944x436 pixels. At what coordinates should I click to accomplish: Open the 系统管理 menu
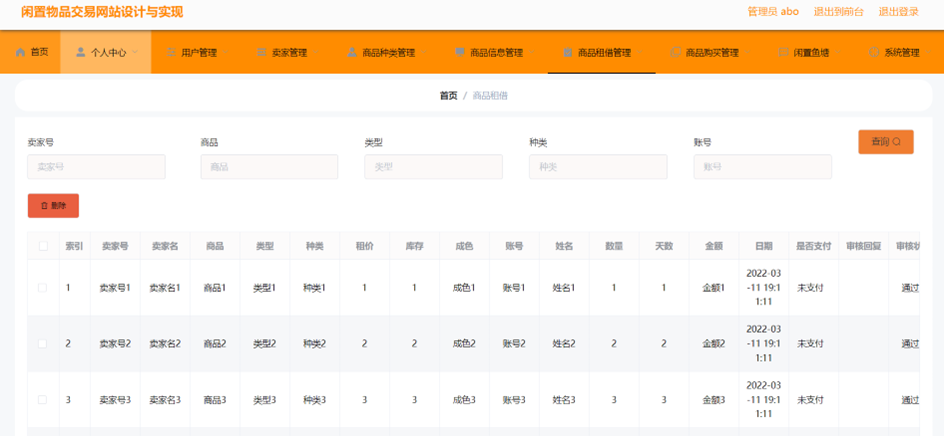899,52
